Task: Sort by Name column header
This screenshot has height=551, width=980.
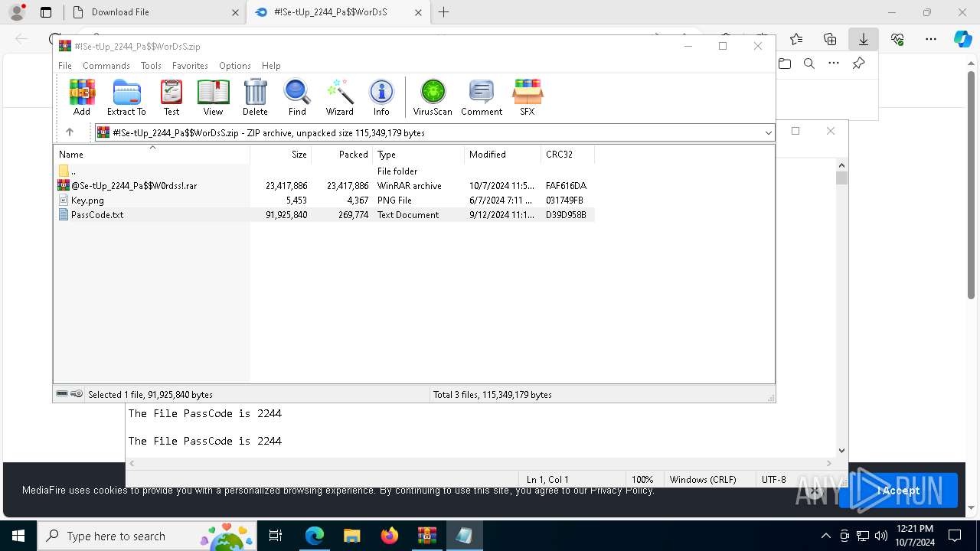Action: pyautogui.click(x=152, y=154)
